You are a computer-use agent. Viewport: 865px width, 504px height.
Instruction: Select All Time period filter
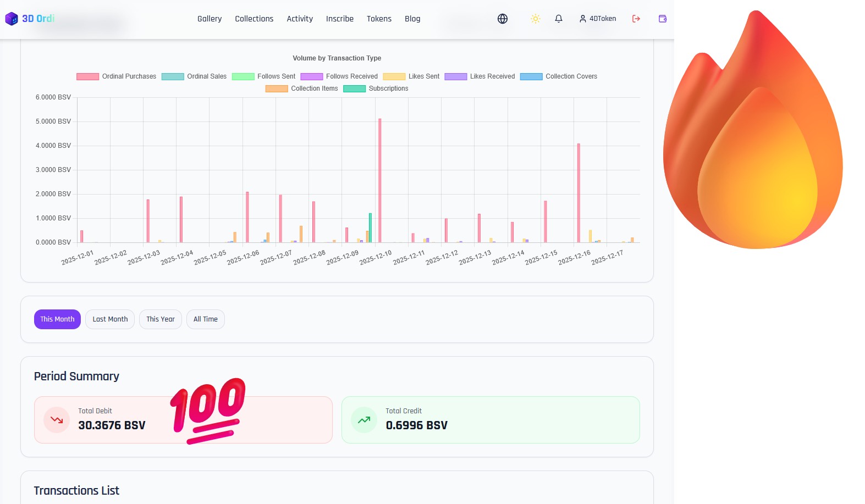pyautogui.click(x=206, y=319)
